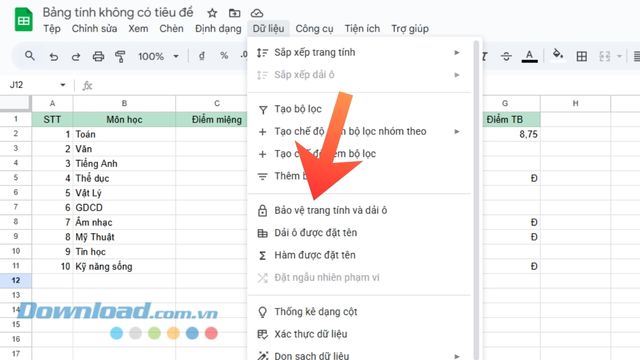Open the Chỉnh sửa menu

tap(94, 29)
